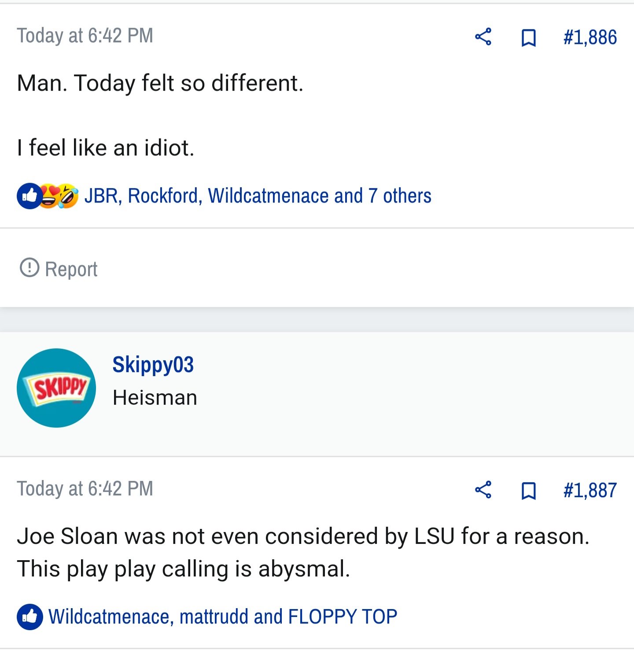Viewport: 634px width, 672px height.
Task: Open permalink #1,887
Action: pos(590,491)
